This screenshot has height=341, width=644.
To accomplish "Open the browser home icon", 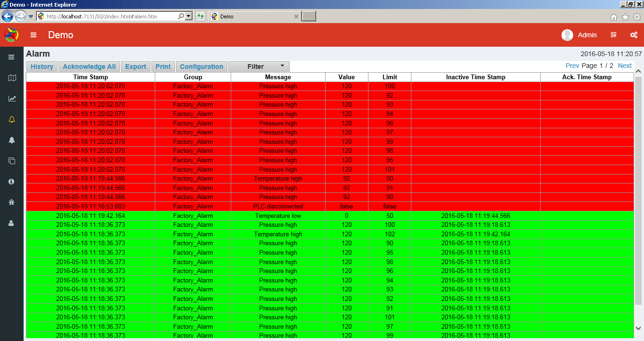I will (614, 17).
